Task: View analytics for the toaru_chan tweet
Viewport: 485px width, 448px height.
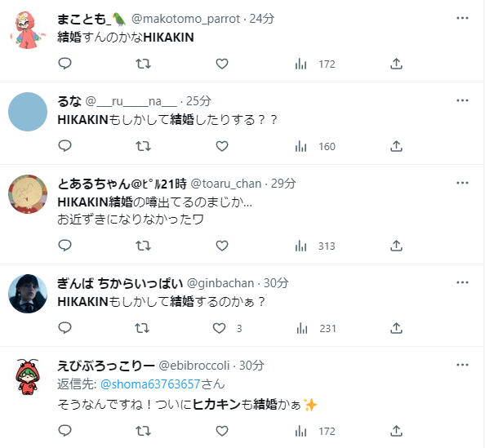Action: [x=315, y=246]
